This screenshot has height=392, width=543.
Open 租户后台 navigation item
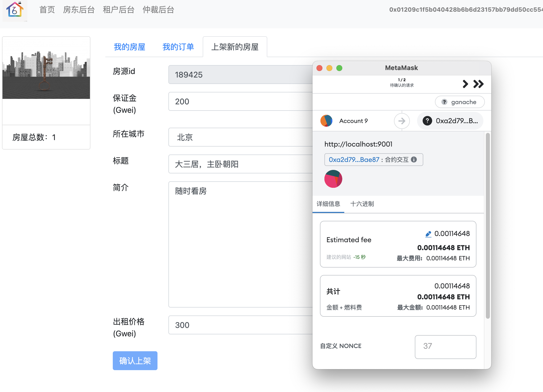119,10
